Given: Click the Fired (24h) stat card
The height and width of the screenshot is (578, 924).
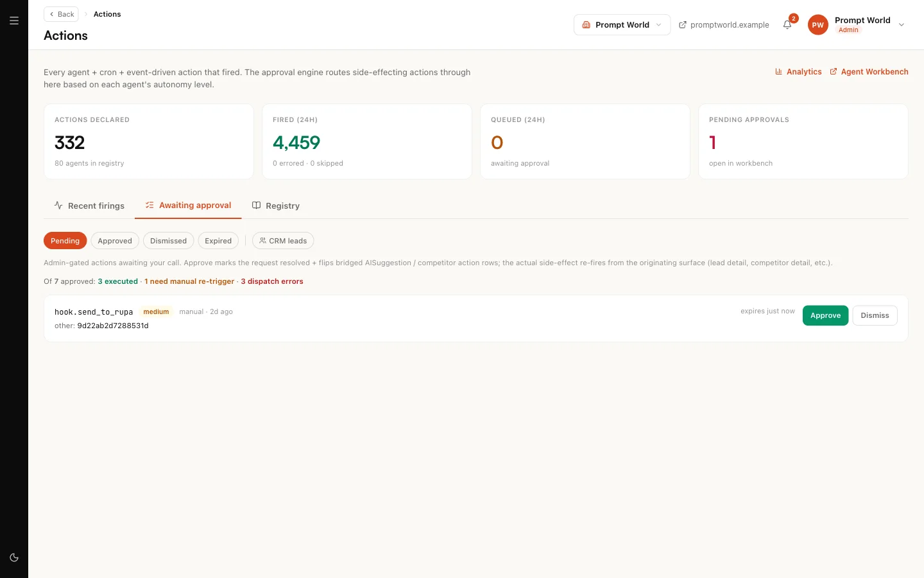Looking at the screenshot, I should [x=367, y=141].
